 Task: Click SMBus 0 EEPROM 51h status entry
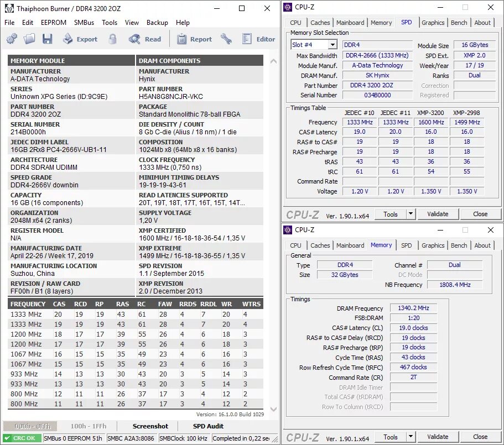(73, 438)
